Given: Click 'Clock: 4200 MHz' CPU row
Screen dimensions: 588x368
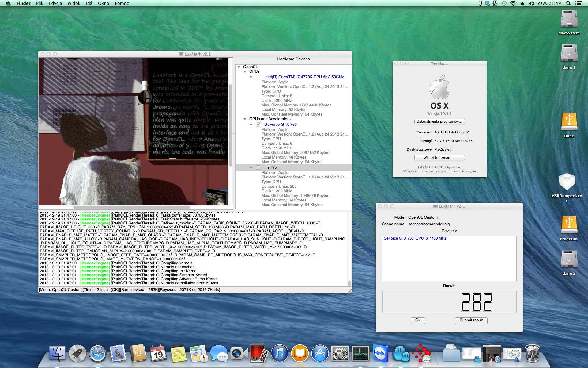Looking at the screenshot, I should click(277, 101).
